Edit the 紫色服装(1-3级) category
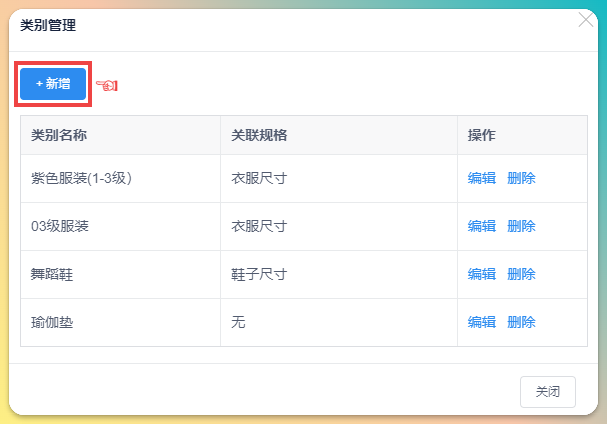This screenshot has width=607, height=424. (x=482, y=179)
